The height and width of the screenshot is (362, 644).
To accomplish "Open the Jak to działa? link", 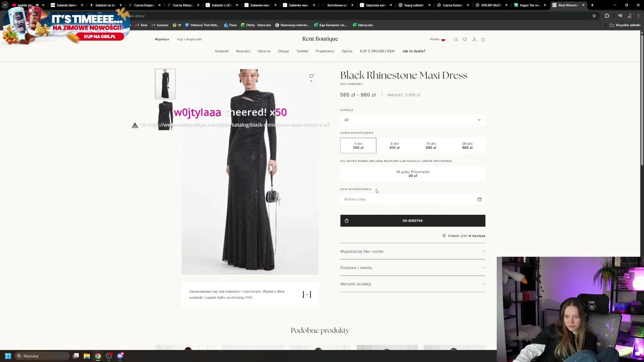I will coord(414,51).
